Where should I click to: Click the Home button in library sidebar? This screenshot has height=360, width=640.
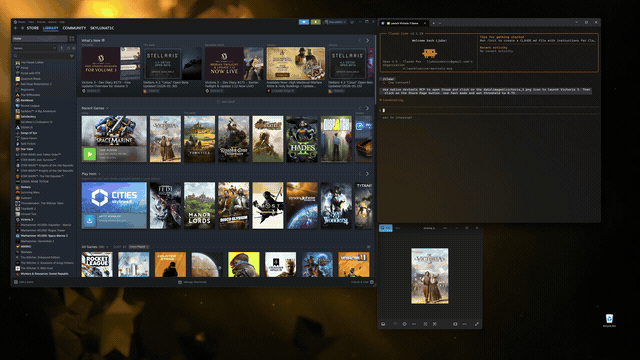(x=40, y=38)
